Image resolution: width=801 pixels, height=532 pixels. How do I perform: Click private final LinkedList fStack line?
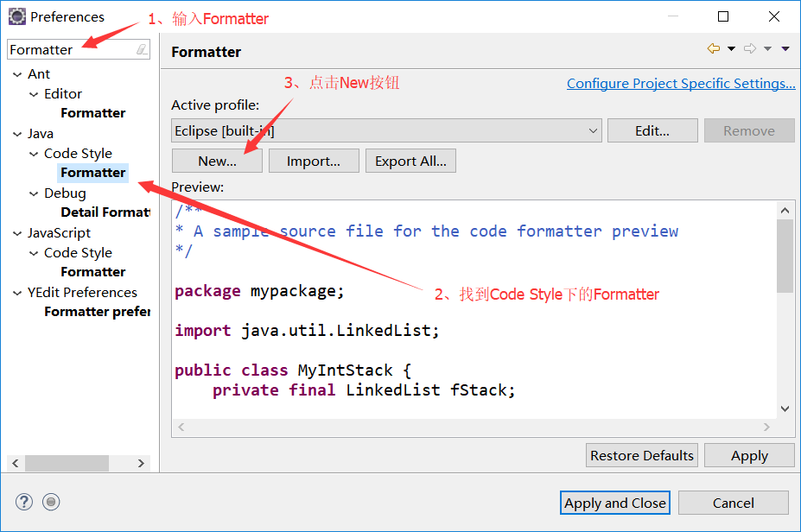(x=364, y=390)
